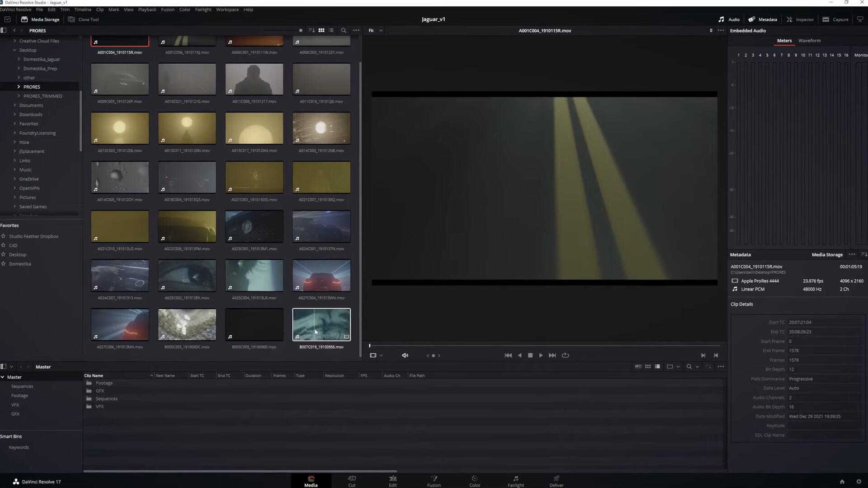
Task: Select the A027C004_191013WN.mov thumbnail
Action: [x=321, y=275]
